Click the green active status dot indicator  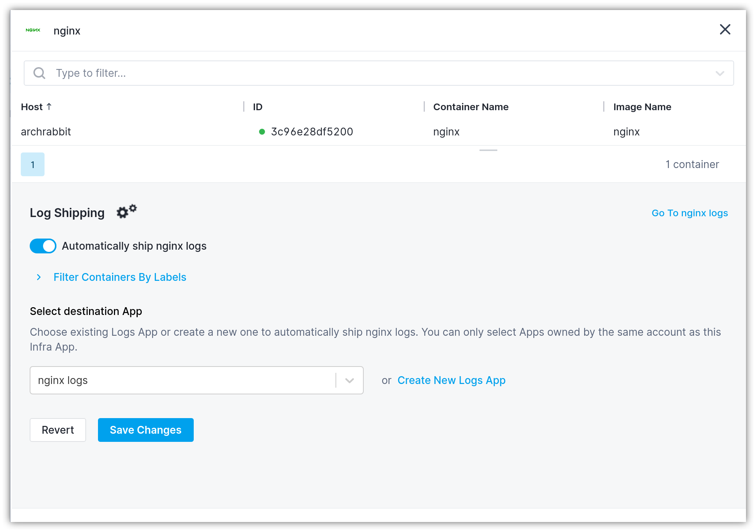pos(260,132)
